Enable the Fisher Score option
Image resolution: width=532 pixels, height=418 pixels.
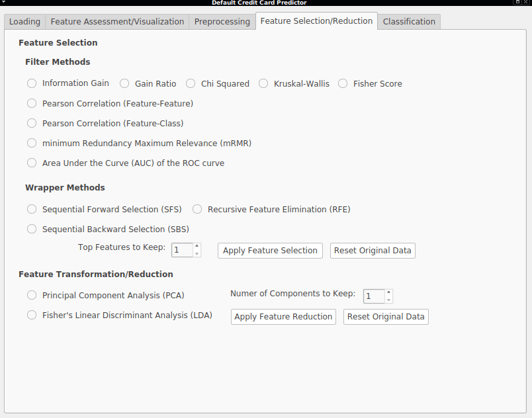click(x=370, y=84)
